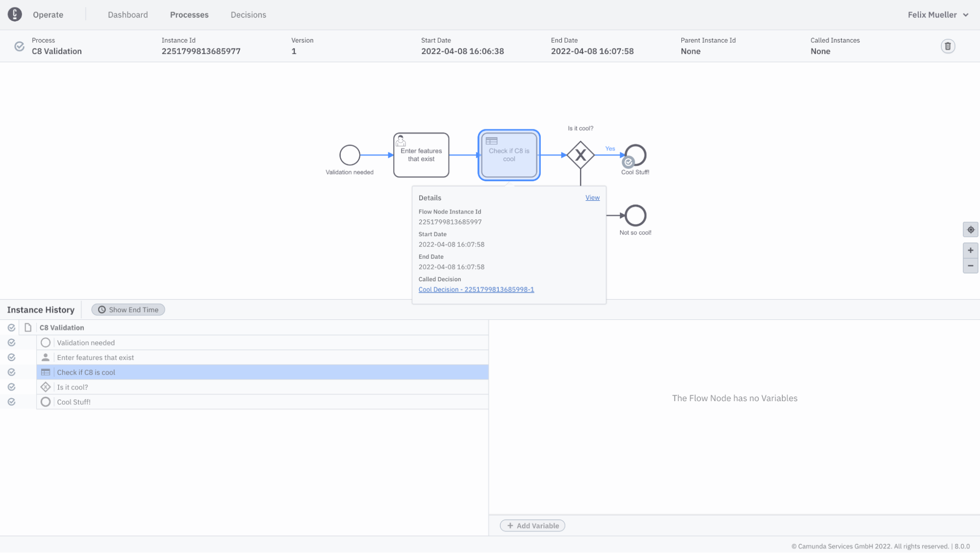
Task: Click the gateway icon beside Is it cool?
Action: tap(46, 386)
